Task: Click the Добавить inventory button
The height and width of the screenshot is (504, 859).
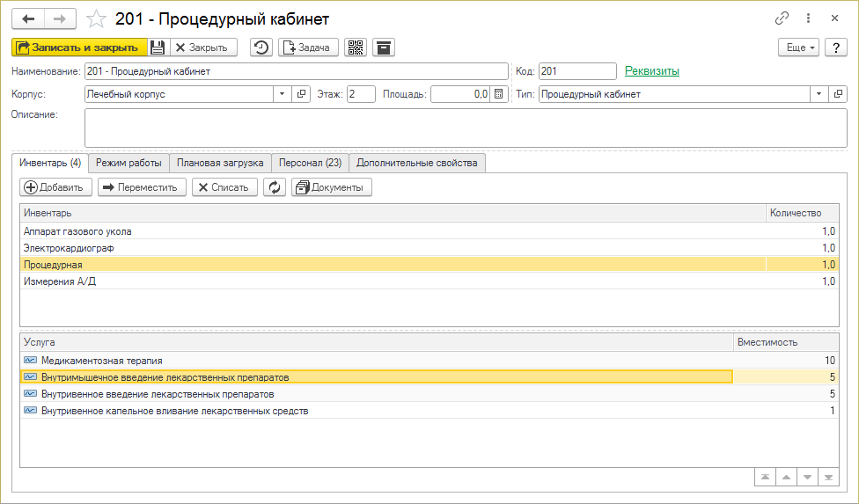Action: (55, 186)
